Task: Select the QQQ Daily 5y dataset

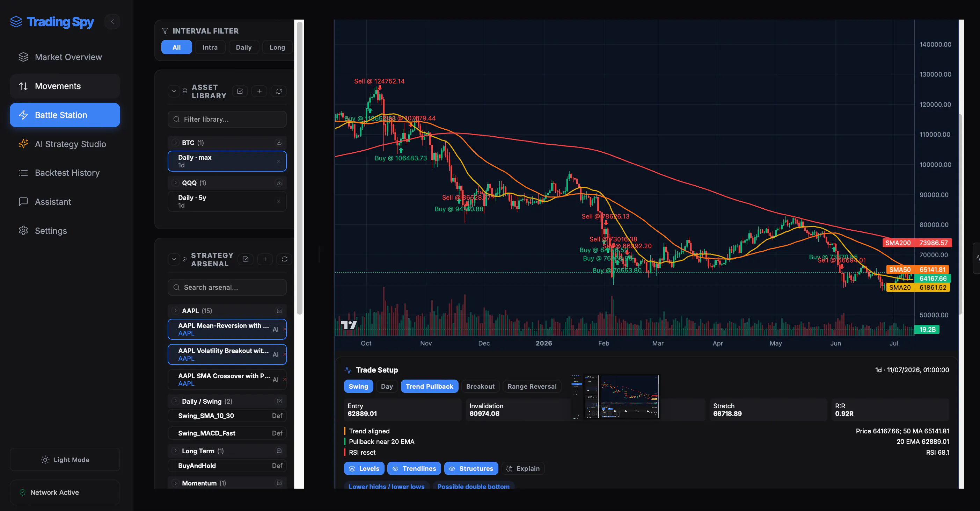Action: [x=227, y=201]
